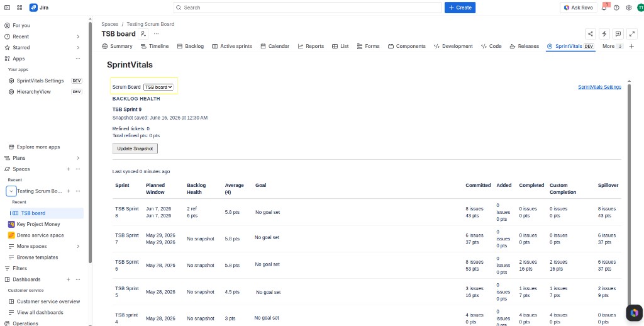Expand the Recent sidebar chevron

point(78,37)
